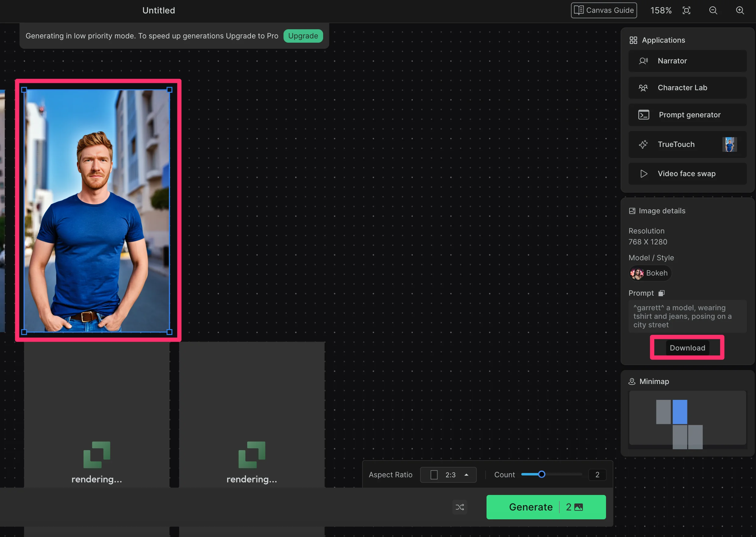Click the copy prompt icon
The width and height of the screenshot is (756, 537).
(661, 293)
